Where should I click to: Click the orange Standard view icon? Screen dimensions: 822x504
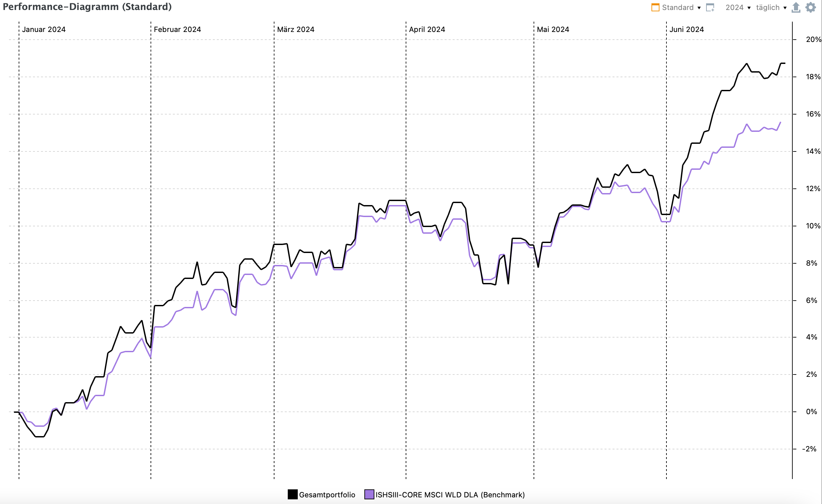pyautogui.click(x=655, y=7)
